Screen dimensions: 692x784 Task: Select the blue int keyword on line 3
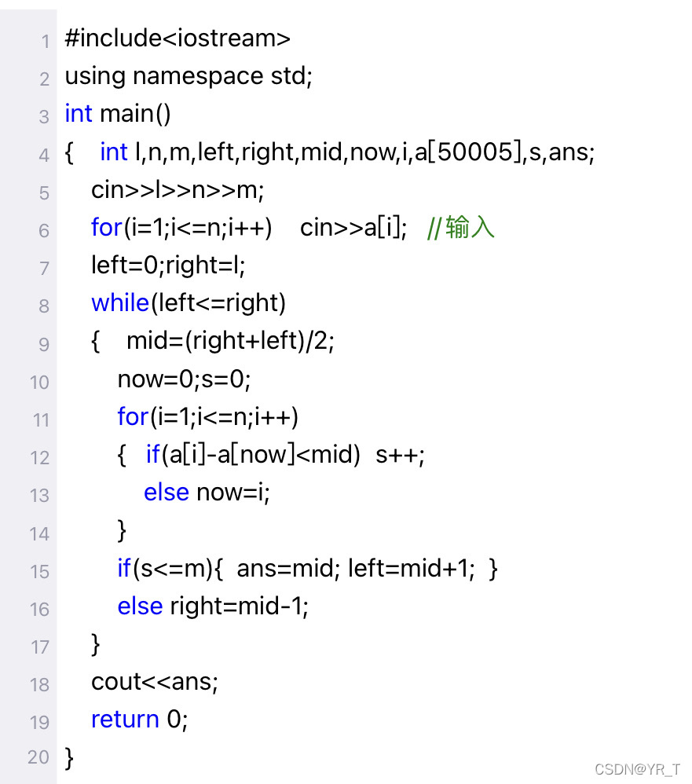pyautogui.click(x=78, y=113)
